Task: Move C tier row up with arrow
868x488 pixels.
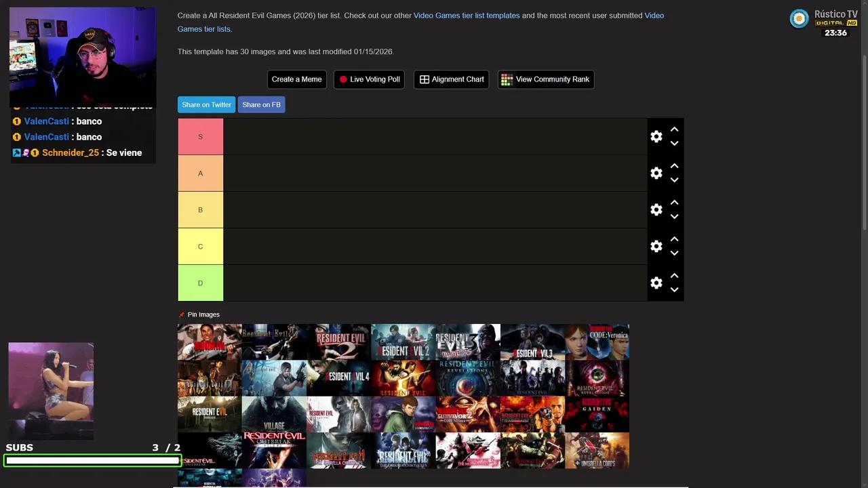Action: [x=674, y=239]
